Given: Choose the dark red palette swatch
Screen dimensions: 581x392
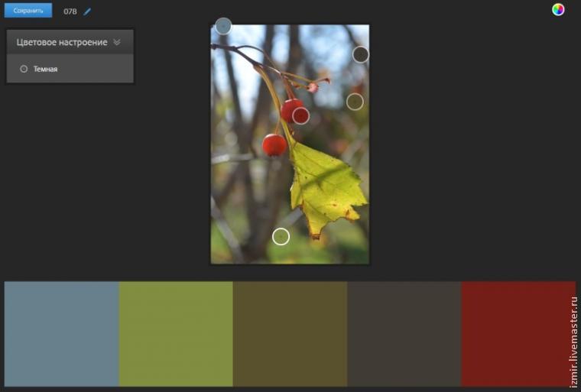Looking at the screenshot, I should (518, 334).
